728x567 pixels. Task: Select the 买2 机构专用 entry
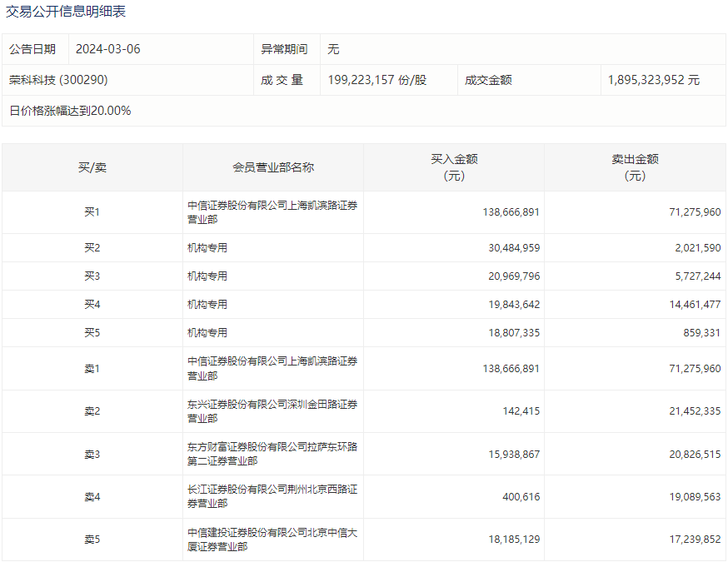click(207, 248)
